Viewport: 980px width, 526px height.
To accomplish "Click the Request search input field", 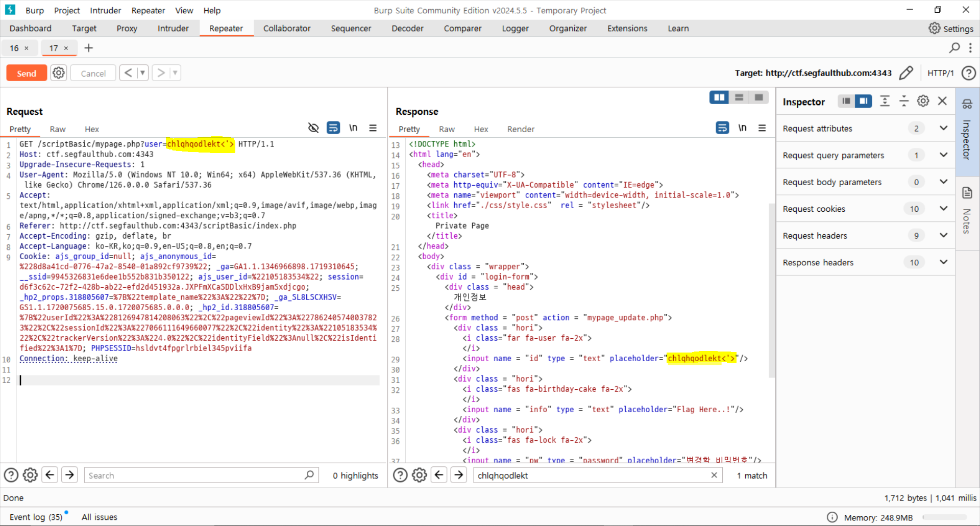I will (x=201, y=475).
